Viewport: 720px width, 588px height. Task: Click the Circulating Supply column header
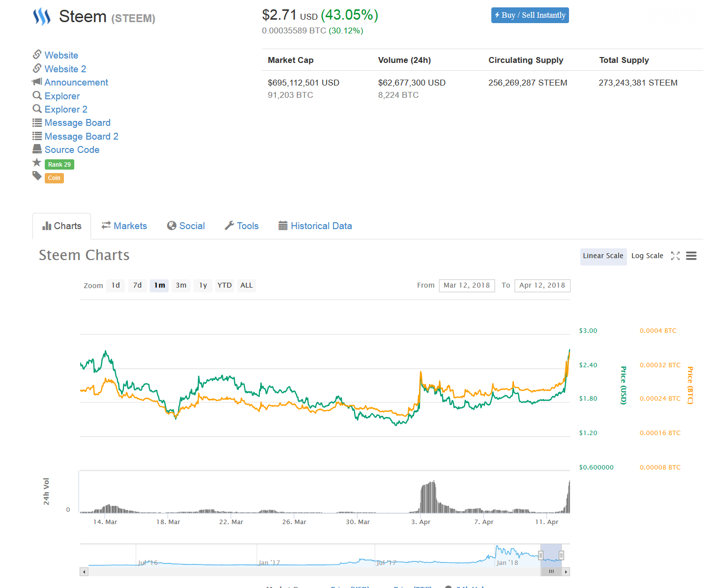[526, 60]
